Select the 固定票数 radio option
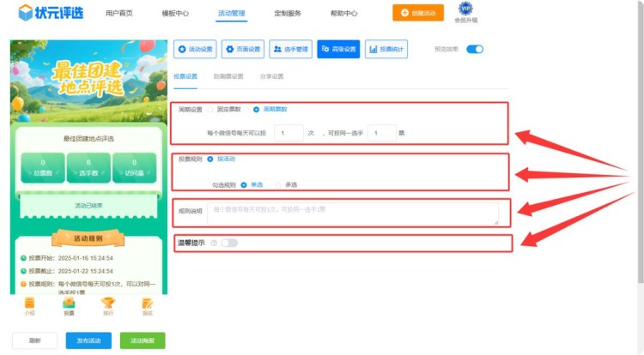Screen dimensions: 644x355 click(x=211, y=110)
